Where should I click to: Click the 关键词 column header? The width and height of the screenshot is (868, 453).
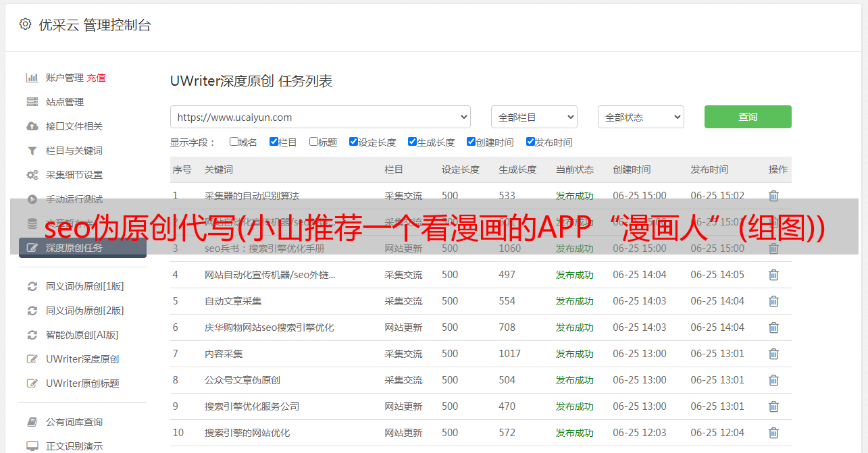coord(219,169)
